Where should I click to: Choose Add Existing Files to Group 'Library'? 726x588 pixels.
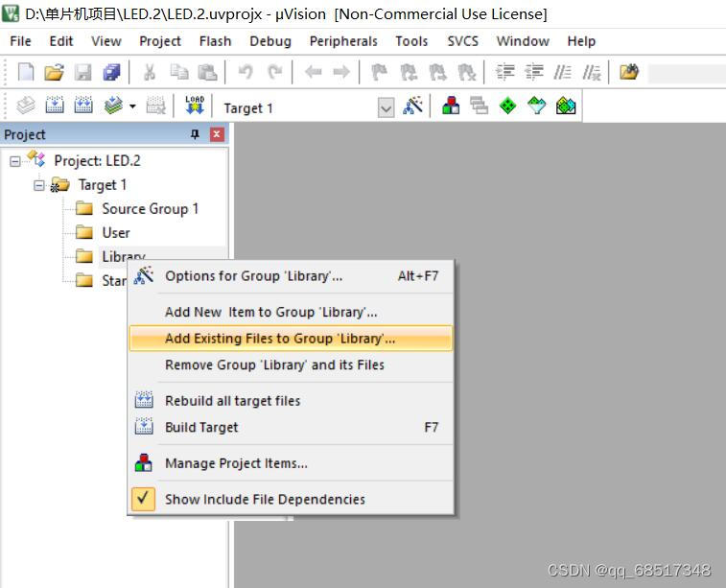pyautogui.click(x=291, y=338)
